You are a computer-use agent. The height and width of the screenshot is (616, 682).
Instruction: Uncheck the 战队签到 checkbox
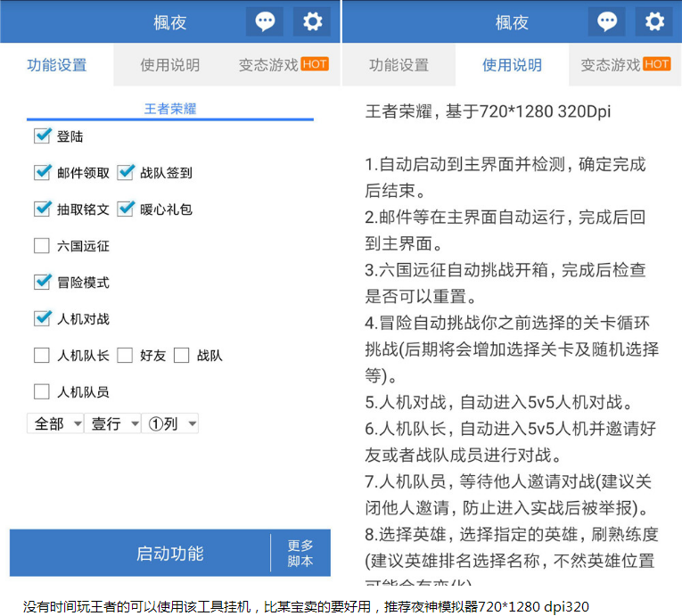pyautogui.click(x=126, y=173)
